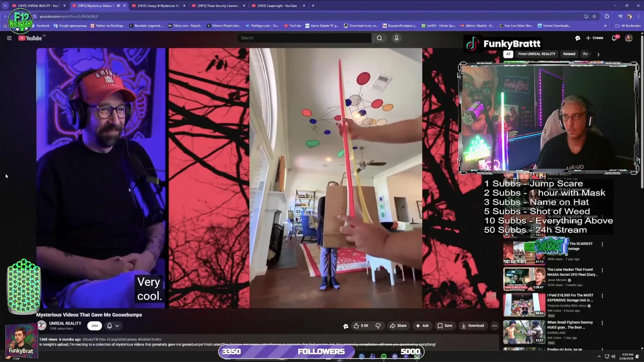Open a new browser tab
The image size is (644, 362).
click(x=313, y=6)
